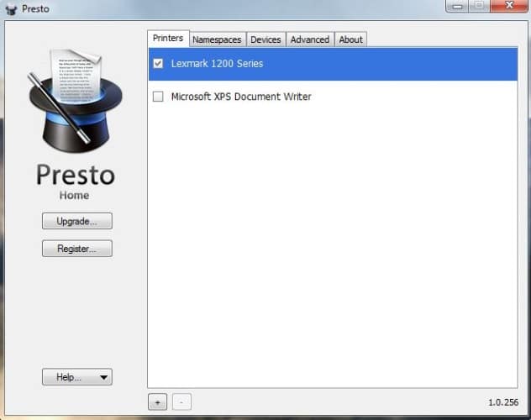Select Microsoft XPS Document Writer row

334,97
